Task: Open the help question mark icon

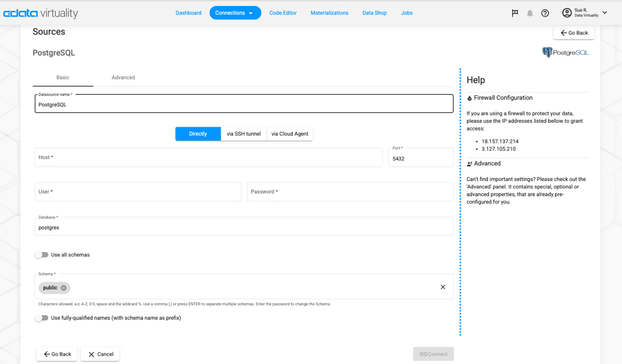Action: (x=545, y=13)
